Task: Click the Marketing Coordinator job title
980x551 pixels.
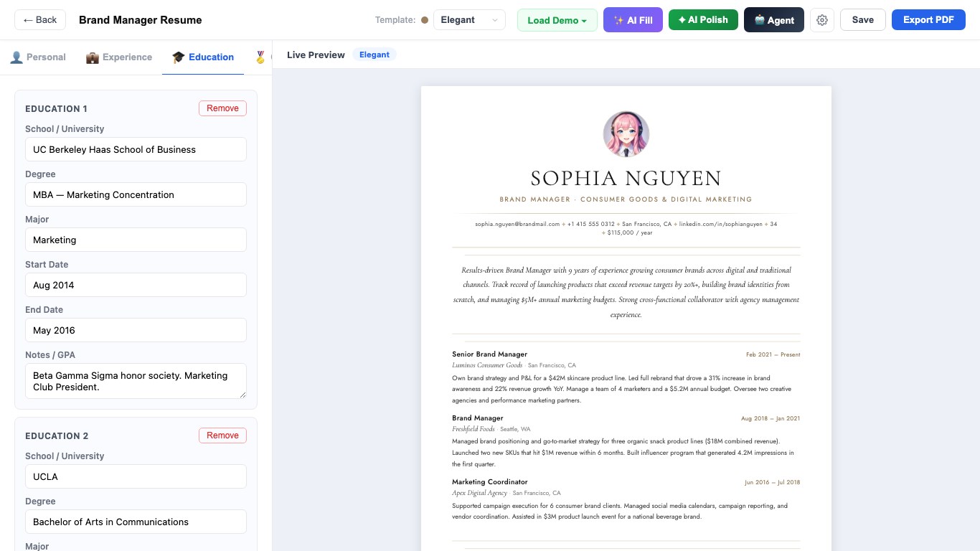Action: (489, 482)
